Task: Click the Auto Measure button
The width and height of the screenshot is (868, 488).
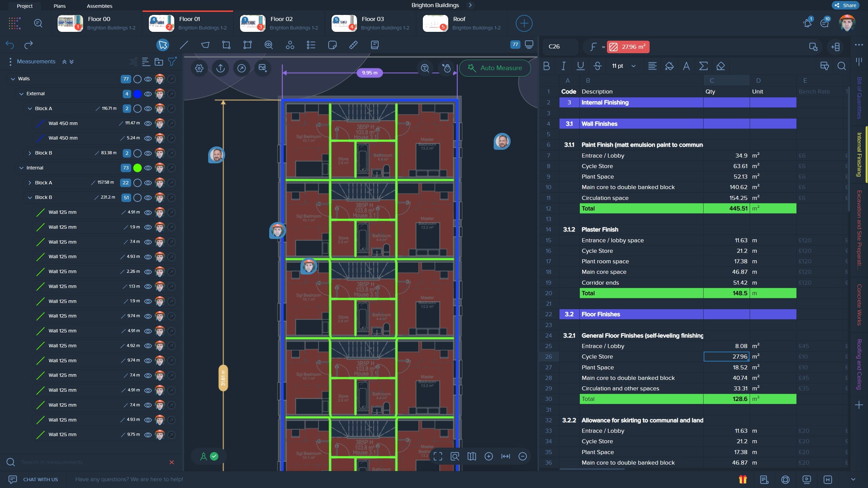Action: [495, 68]
